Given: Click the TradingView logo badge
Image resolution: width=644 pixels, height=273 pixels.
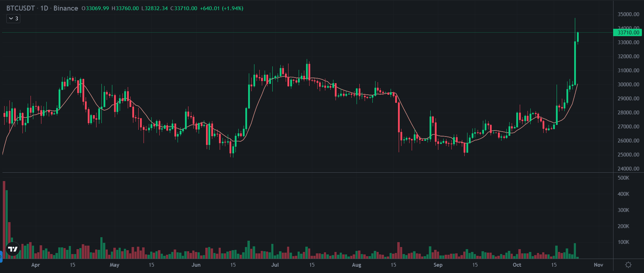Looking at the screenshot, I should coord(13,249).
